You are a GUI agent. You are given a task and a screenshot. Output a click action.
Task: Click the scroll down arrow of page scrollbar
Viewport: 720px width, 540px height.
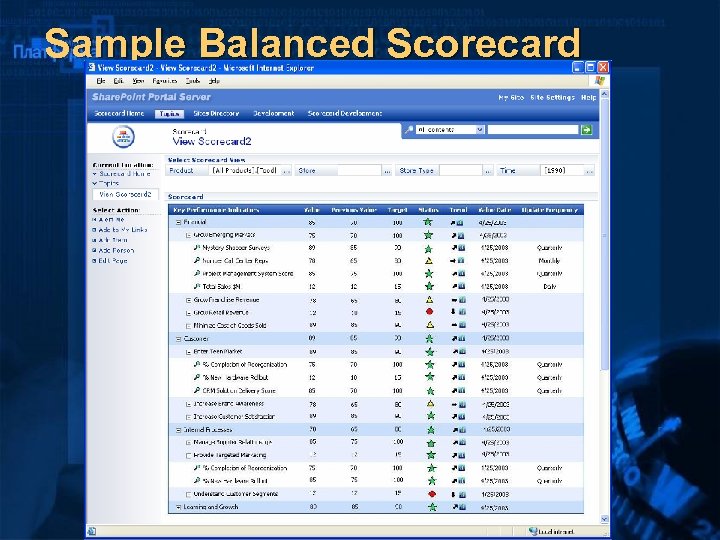click(604, 519)
